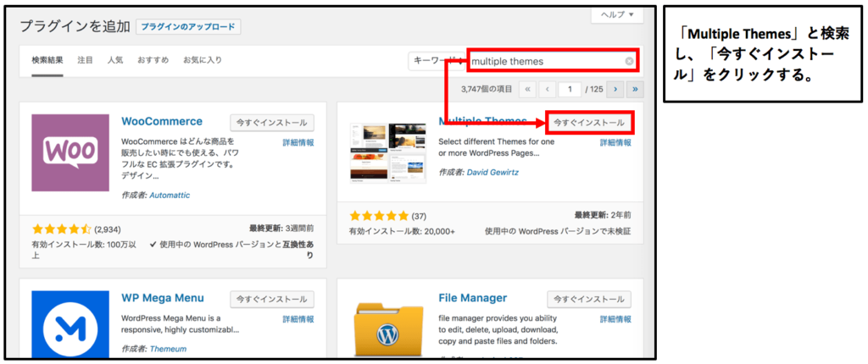Clear the search field with the X icon
This screenshot has height=364, width=868.
point(630,62)
